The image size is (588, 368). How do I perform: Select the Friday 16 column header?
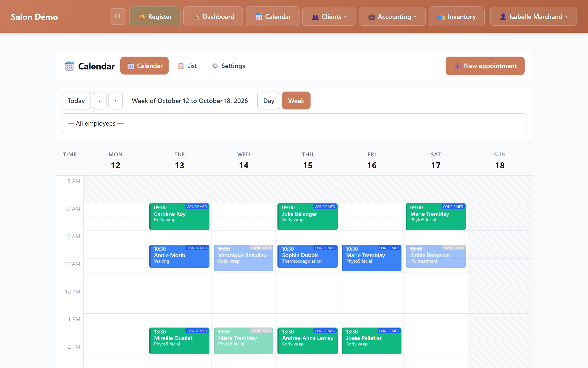371,161
